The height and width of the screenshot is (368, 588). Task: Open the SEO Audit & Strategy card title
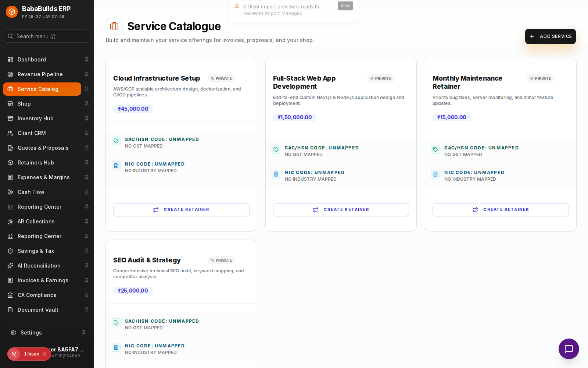click(x=147, y=260)
